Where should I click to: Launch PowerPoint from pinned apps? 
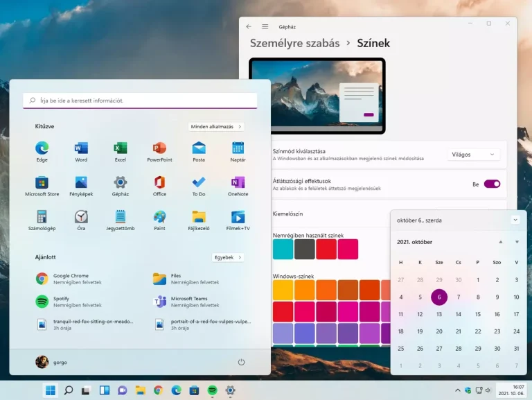point(159,152)
